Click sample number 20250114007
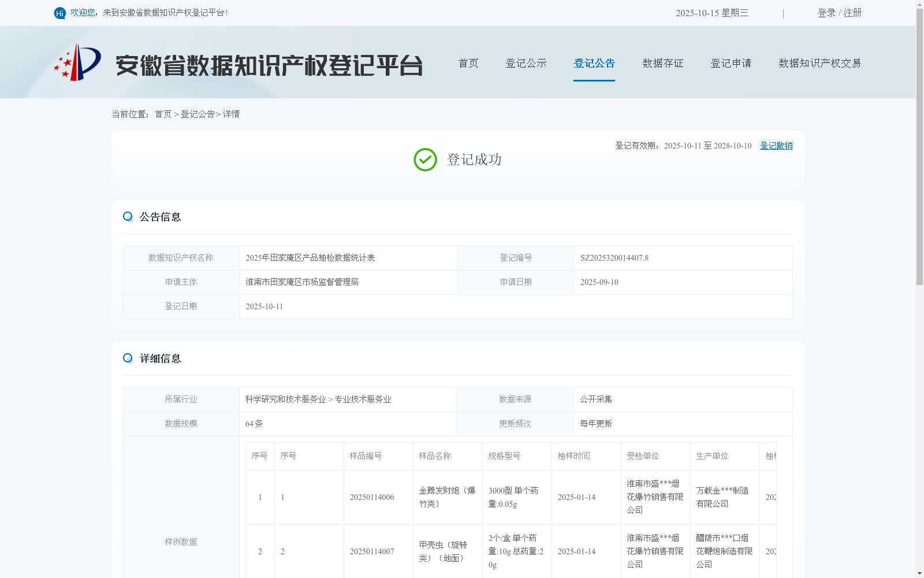 pos(372,551)
